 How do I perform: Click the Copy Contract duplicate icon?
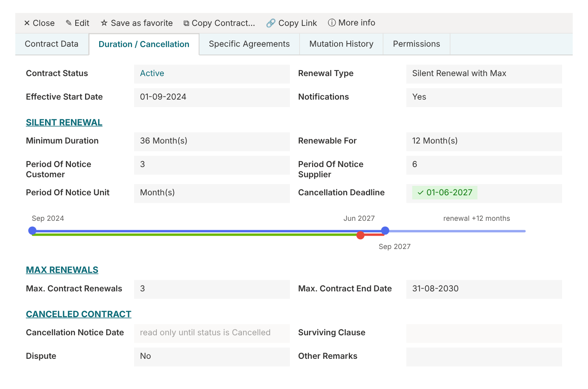coord(186,24)
